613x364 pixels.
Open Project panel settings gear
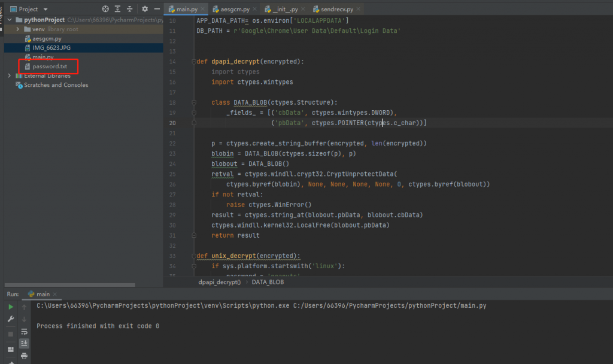pos(145,9)
